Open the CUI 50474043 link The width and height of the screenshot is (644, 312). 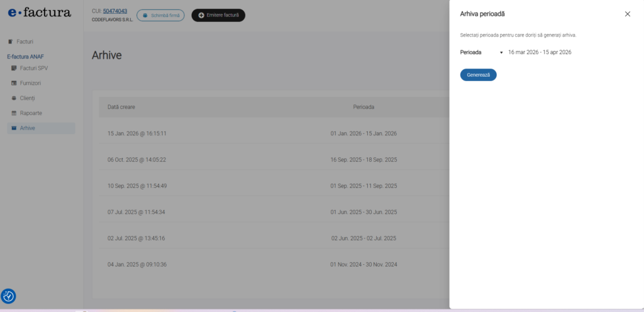point(115,11)
